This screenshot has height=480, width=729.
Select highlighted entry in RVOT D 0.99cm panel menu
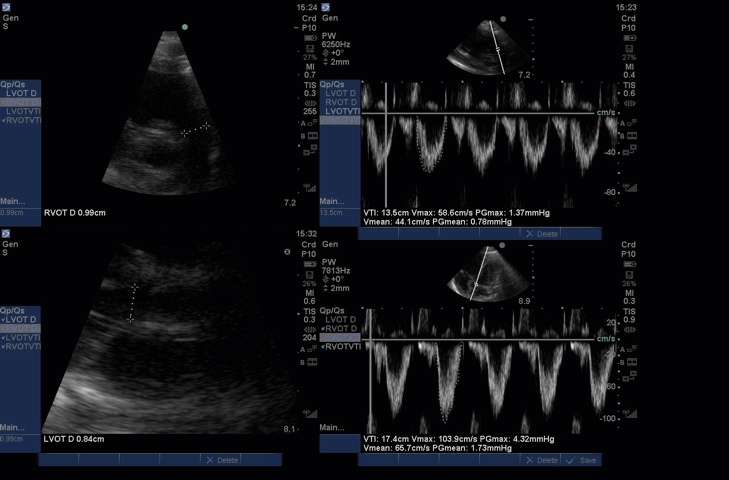(x=20, y=102)
